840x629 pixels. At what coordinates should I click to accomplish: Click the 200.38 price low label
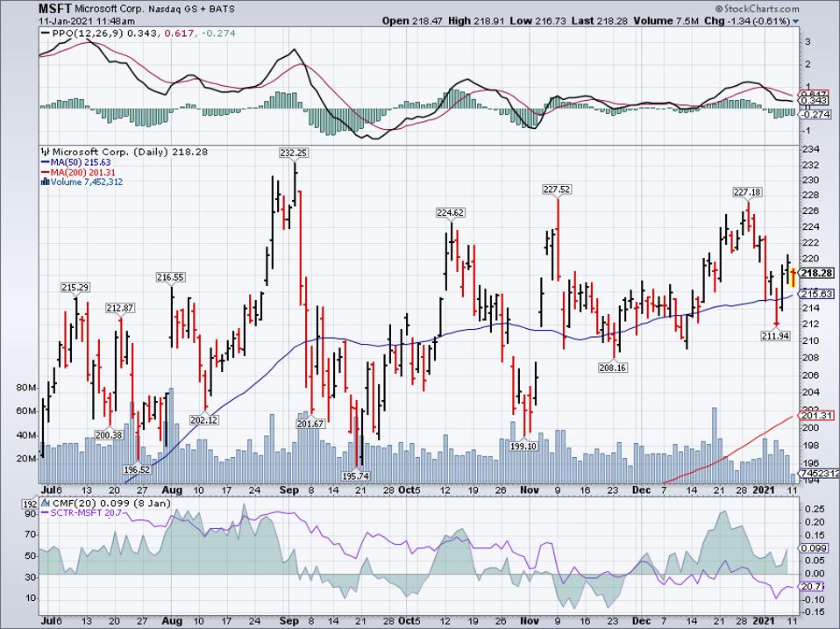pyautogui.click(x=109, y=435)
